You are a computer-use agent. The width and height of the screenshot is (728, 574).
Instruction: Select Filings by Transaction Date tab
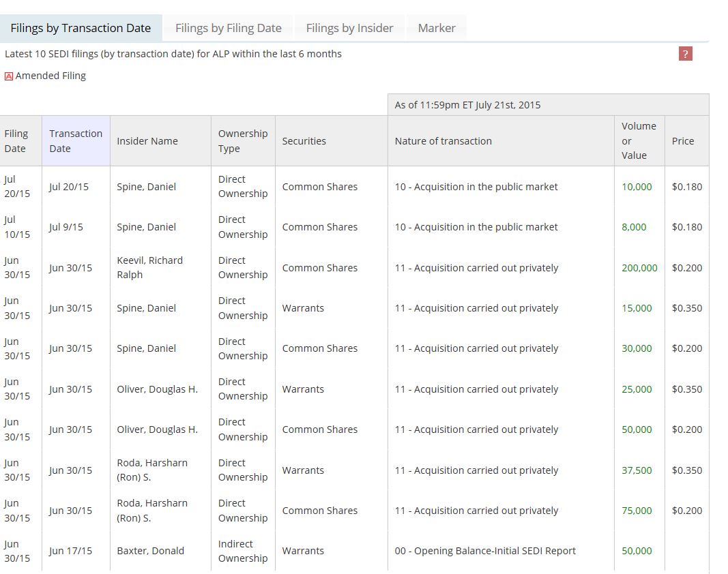81,28
